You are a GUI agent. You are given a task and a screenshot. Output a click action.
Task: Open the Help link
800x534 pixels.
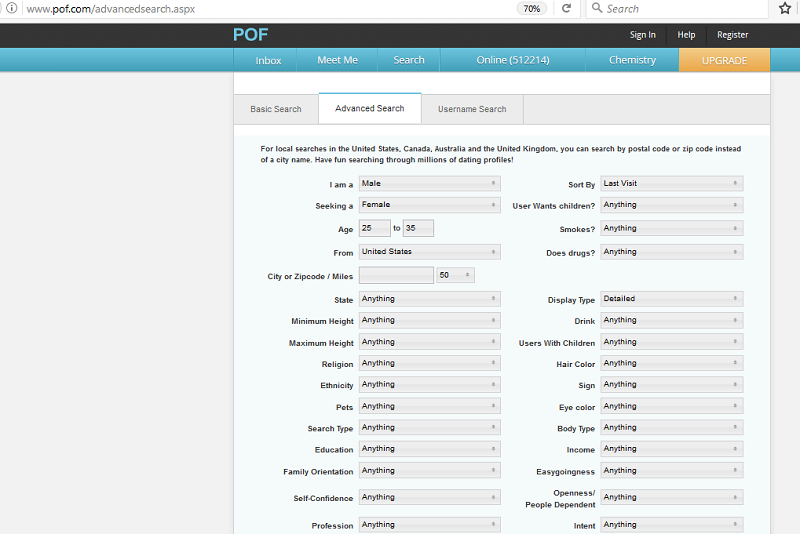pyautogui.click(x=686, y=35)
